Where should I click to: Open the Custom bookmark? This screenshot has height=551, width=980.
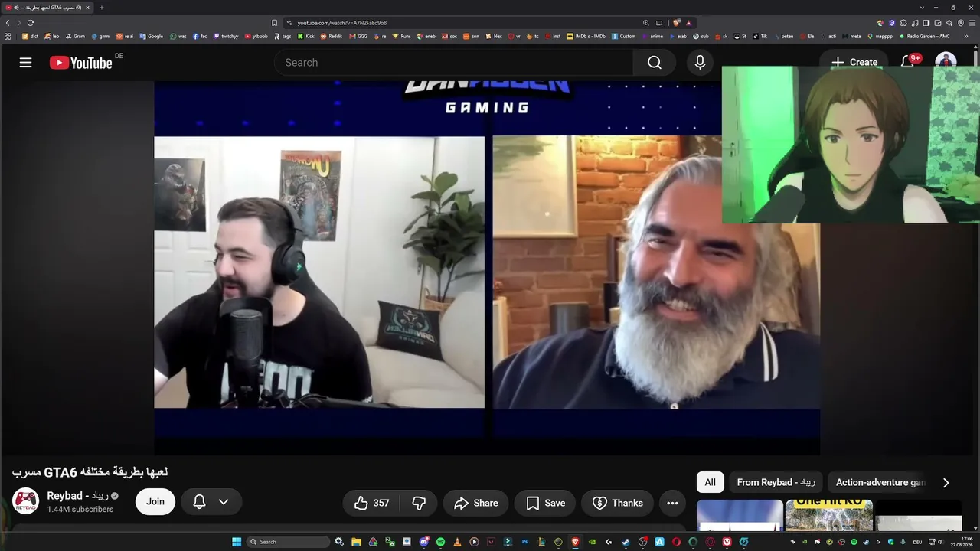pyautogui.click(x=623, y=36)
